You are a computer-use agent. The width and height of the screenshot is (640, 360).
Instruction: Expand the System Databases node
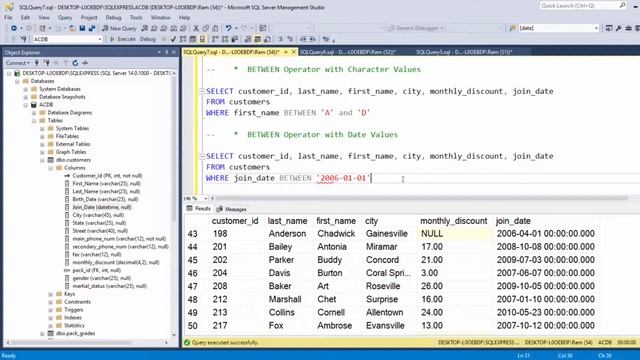click(26, 89)
